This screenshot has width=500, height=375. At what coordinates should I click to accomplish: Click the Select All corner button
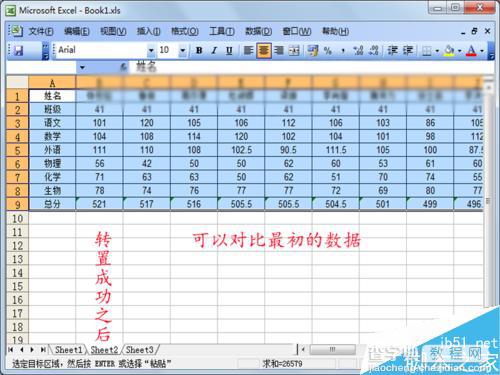click(x=17, y=82)
